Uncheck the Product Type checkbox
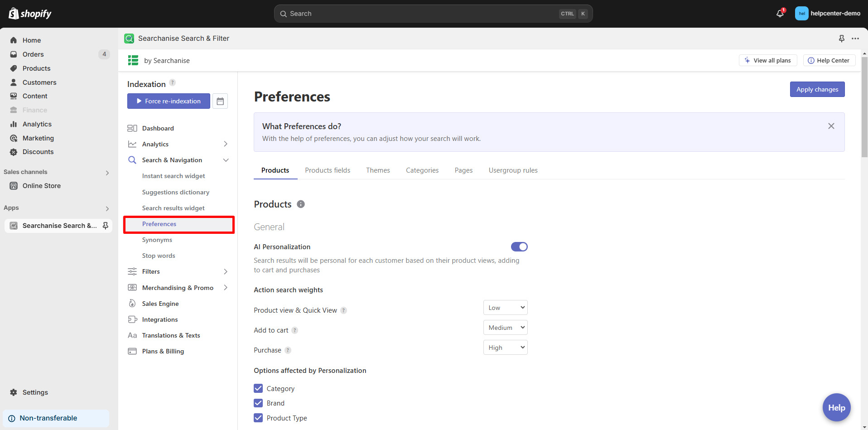 [258, 418]
